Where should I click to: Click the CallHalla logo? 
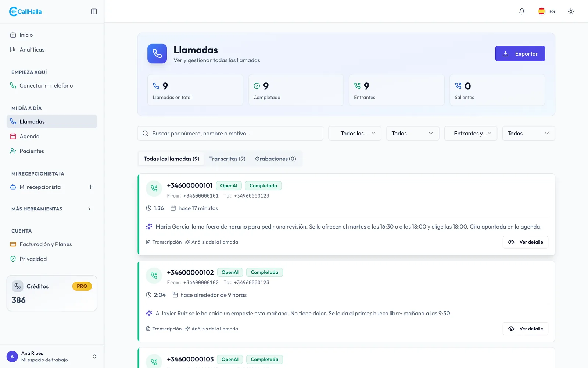pyautogui.click(x=25, y=11)
